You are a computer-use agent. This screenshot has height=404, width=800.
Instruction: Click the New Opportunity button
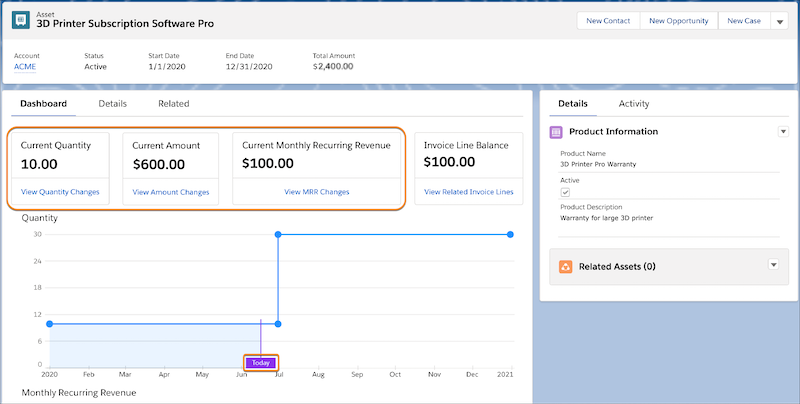point(679,21)
